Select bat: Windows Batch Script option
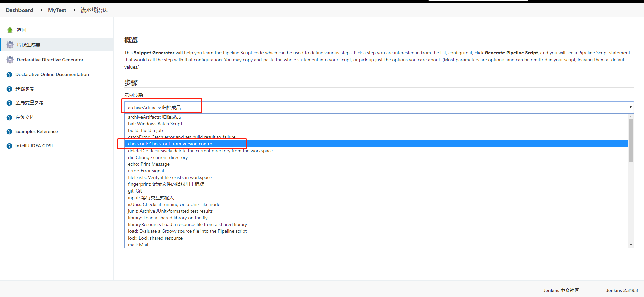Viewport: 644px width, 297px height. 376,124
